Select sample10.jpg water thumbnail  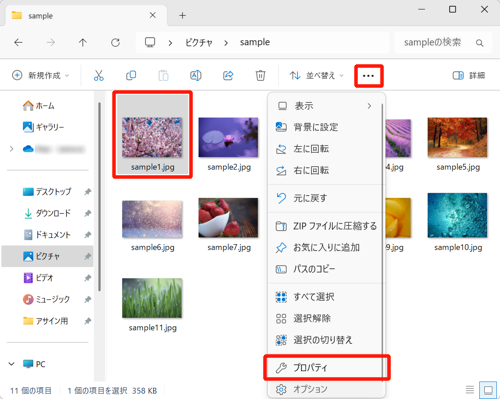pyautogui.click(x=457, y=215)
